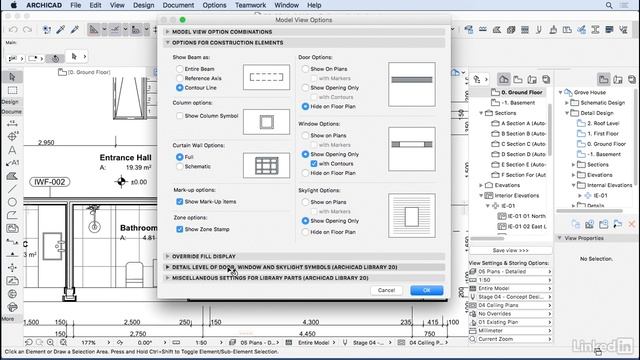
Task: Click the Inject Parameters syringe icon
Action: [75, 29]
